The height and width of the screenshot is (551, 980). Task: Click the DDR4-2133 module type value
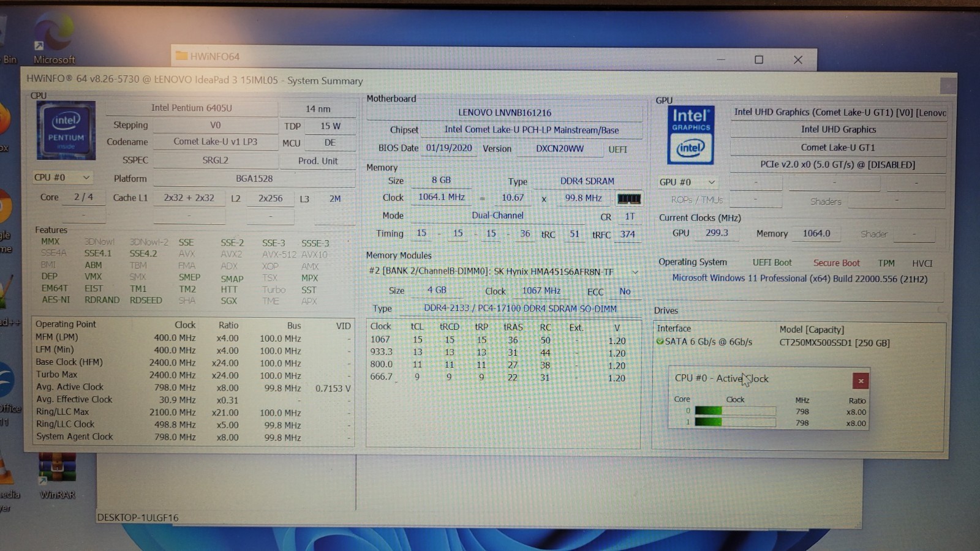(x=520, y=309)
